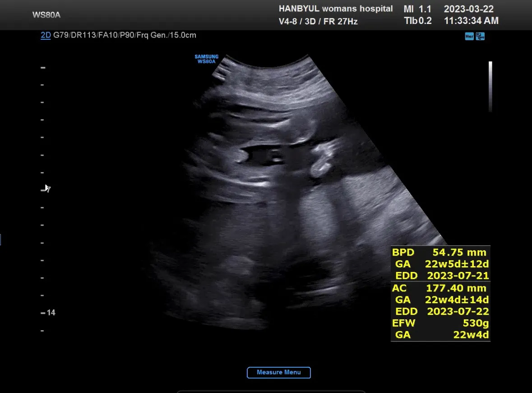Click the 2023-03-22 date display
Image resolution: width=532 pixels, height=393 pixels.
click(x=468, y=9)
